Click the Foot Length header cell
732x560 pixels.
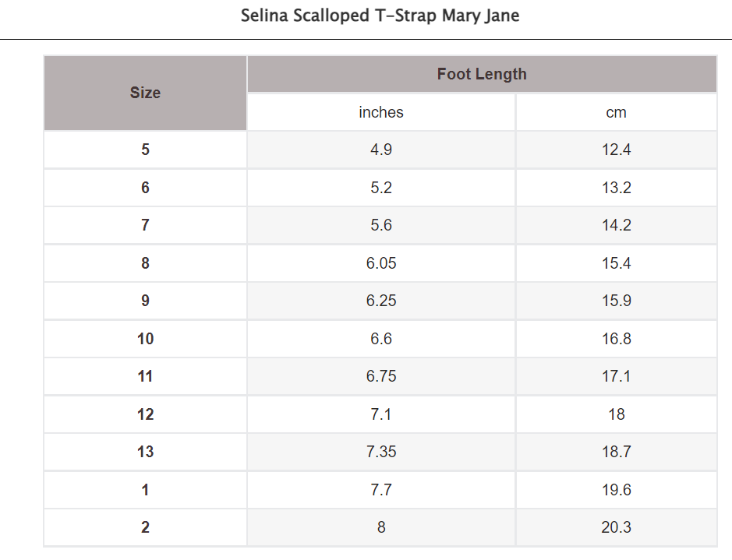coord(482,74)
